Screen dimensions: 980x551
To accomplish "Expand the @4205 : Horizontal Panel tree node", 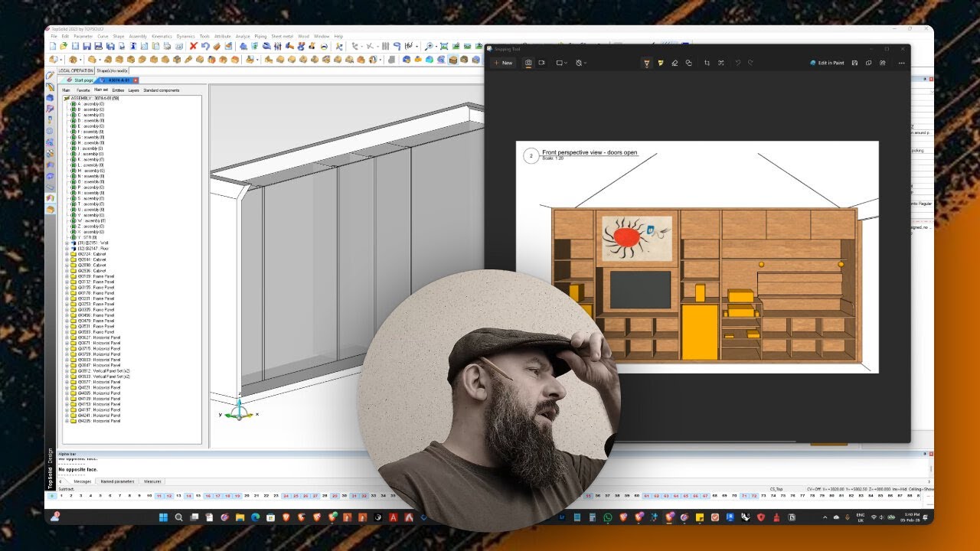I will (x=67, y=421).
